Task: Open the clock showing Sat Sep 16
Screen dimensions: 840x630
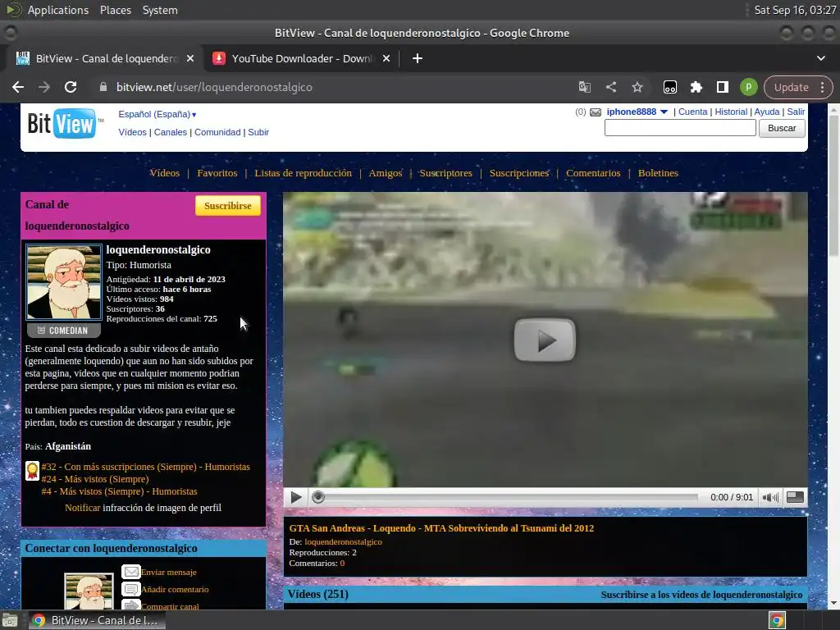Action: click(795, 10)
